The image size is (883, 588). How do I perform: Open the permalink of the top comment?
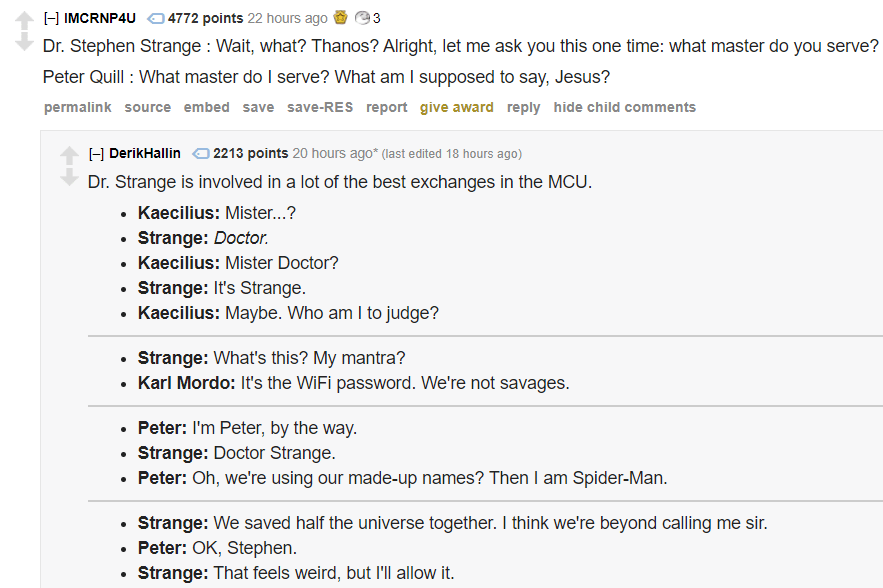coord(77,107)
